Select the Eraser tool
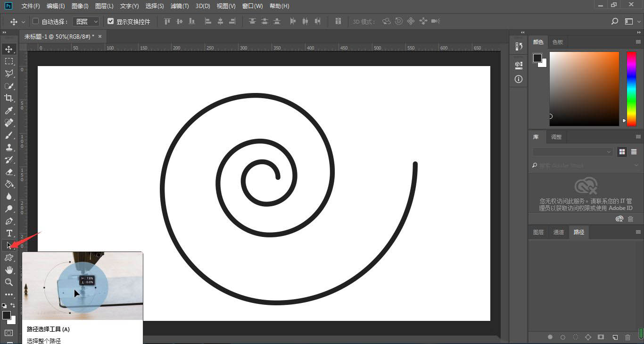The image size is (644, 344). point(9,172)
